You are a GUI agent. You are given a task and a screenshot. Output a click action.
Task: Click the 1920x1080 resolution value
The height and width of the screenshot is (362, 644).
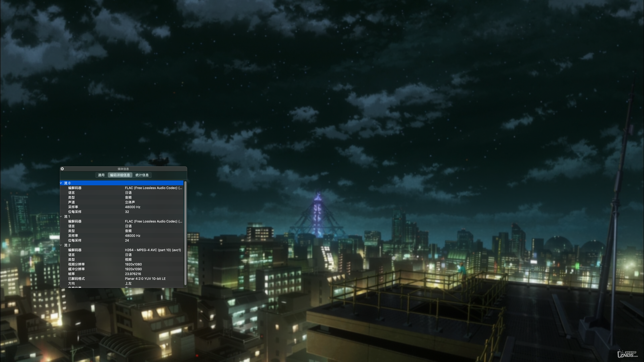tap(133, 264)
